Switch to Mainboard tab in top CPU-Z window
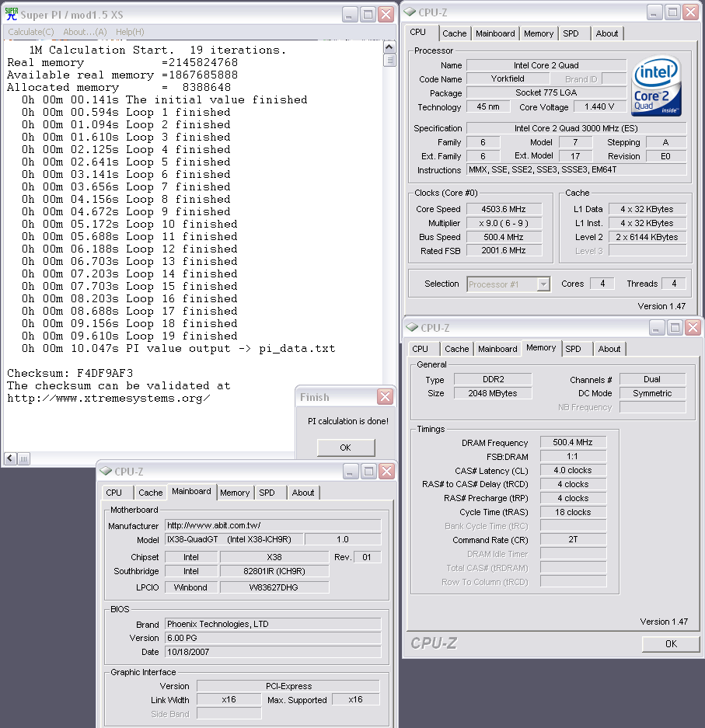The width and height of the screenshot is (705, 728). click(495, 33)
